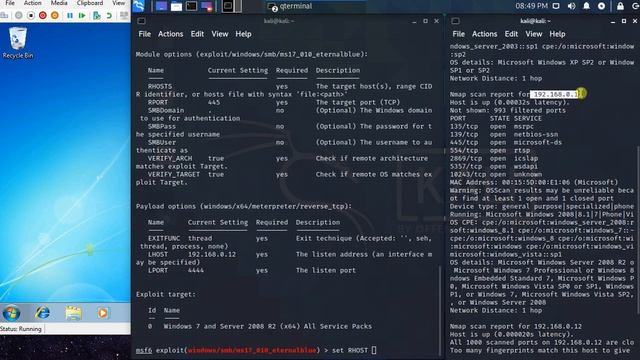Click the 'Windows 7 and Server 2008 R2' target row
This screenshot has height=360, width=640.
click(260, 327)
